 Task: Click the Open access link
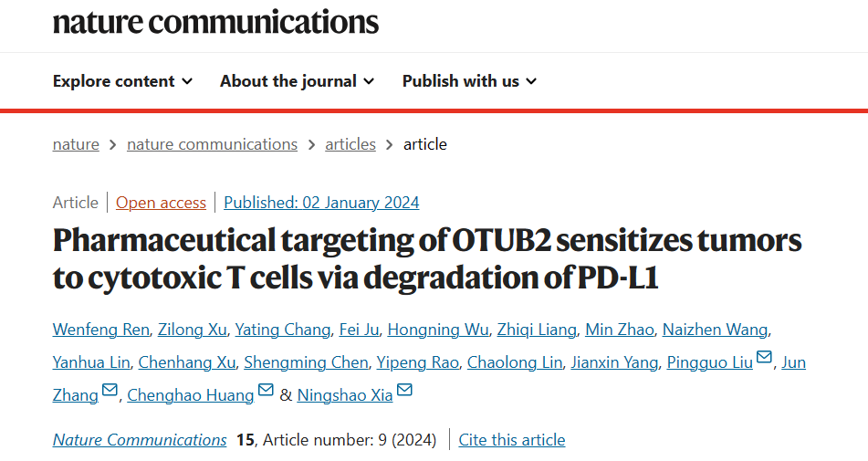pos(161,203)
